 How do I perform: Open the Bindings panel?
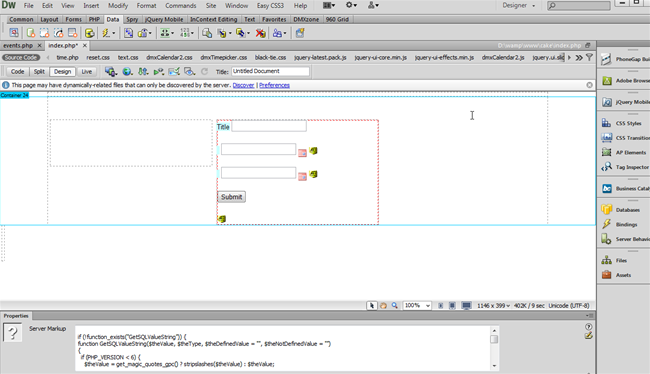(625, 224)
